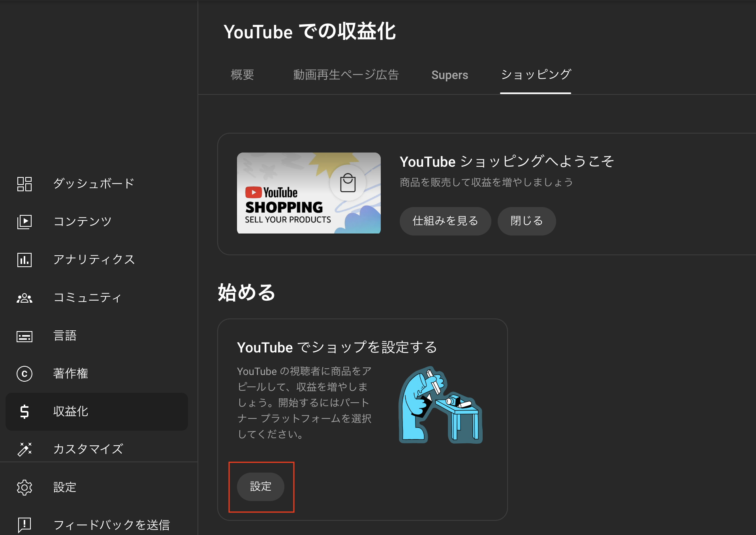756x535 pixels.
Task: Click the Content video icon
Action: [x=24, y=222]
